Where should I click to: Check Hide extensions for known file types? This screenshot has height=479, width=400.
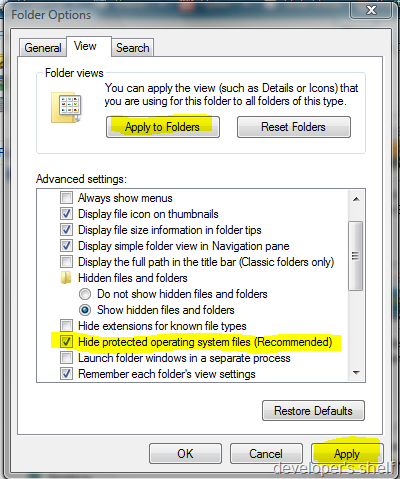point(66,326)
